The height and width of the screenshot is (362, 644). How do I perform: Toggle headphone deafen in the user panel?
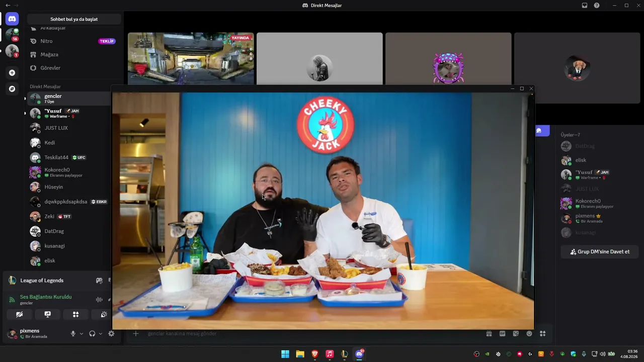click(x=92, y=333)
